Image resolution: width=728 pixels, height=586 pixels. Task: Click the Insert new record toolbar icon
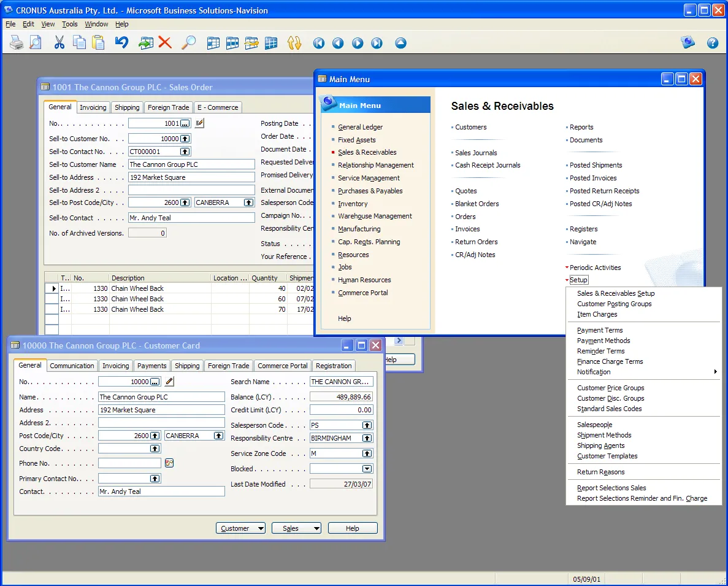click(x=146, y=43)
